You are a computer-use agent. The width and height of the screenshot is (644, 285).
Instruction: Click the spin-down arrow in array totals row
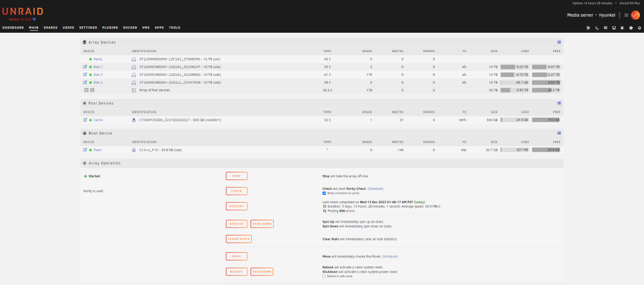86,90
